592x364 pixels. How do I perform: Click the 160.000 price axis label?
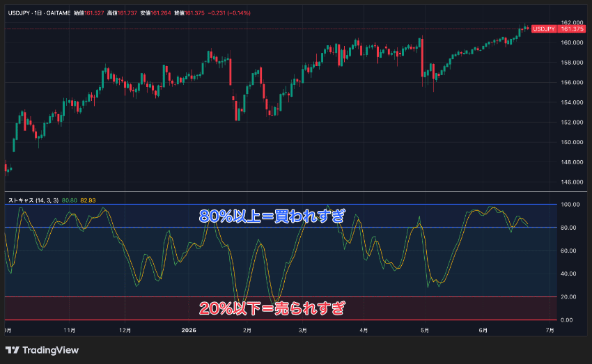(572, 42)
